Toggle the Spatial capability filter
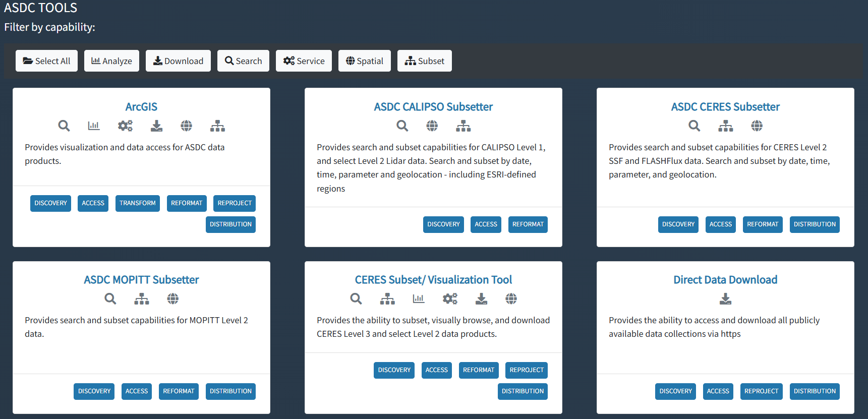868x419 pixels. [x=365, y=61]
